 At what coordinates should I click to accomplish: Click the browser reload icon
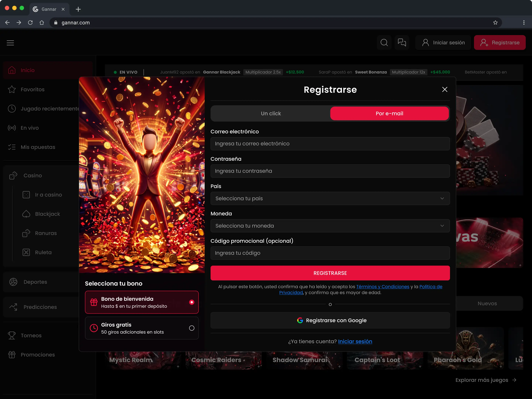point(30,23)
